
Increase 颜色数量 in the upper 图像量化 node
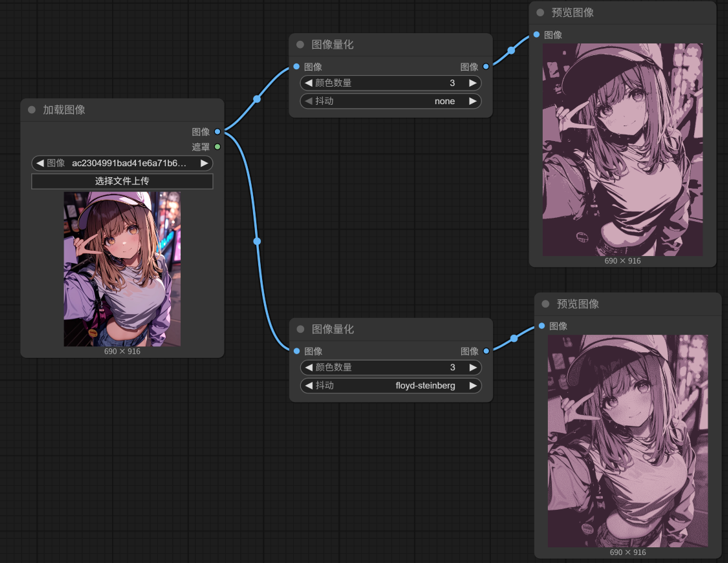coord(473,83)
